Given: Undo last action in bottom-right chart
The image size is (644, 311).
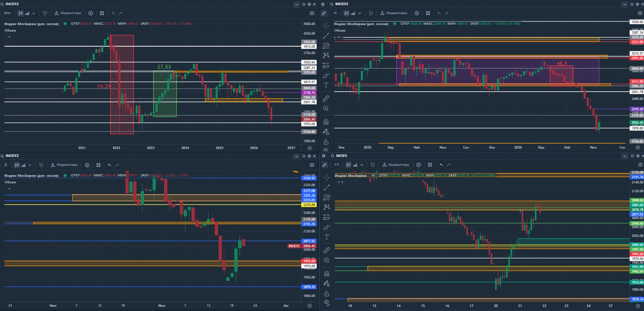Looking at the screenshot, I should tap(441, 165).
